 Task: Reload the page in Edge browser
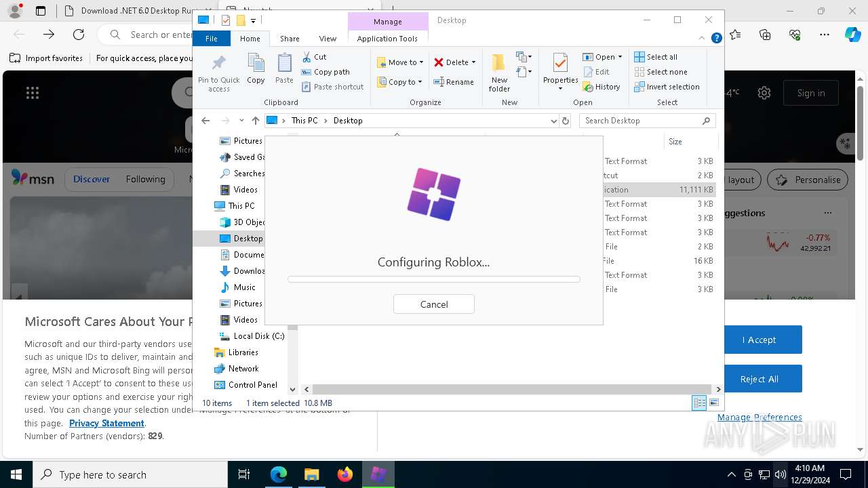79,35
